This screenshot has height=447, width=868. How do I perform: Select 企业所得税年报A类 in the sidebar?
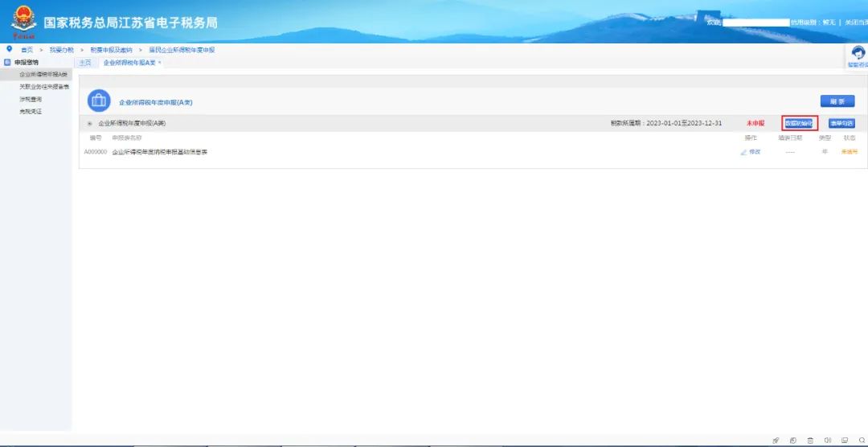43,75
